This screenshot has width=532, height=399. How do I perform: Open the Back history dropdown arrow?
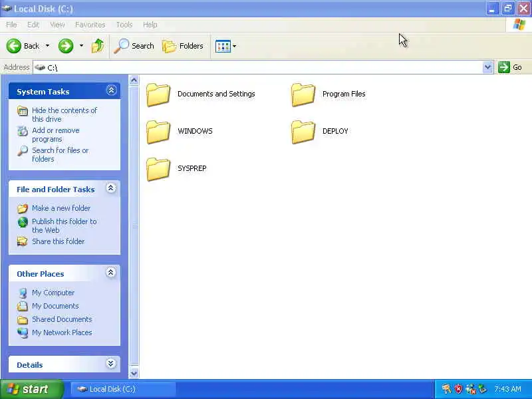tap(47, 46)
